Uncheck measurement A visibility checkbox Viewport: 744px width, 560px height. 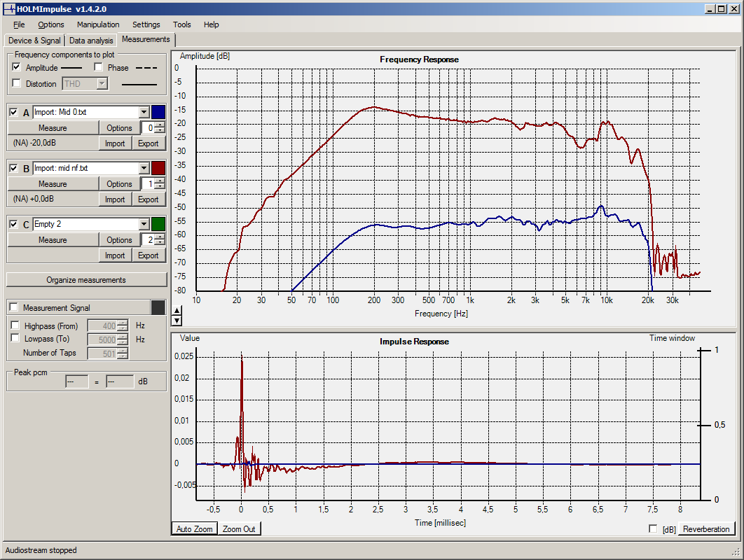pyautogui.click(x=14, y=113)
